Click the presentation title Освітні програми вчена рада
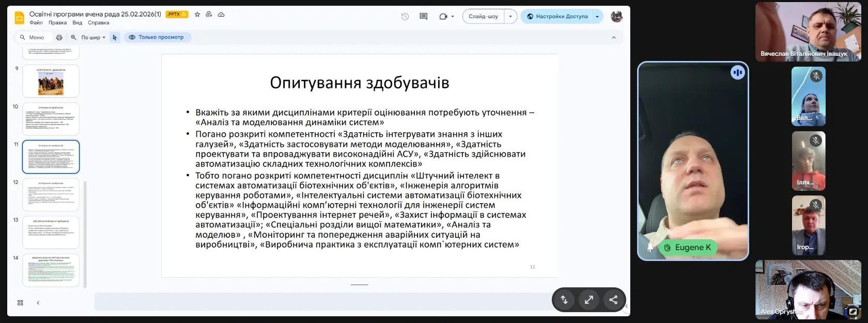The height and width of the screenshot is (323, 868). point(95,14)
